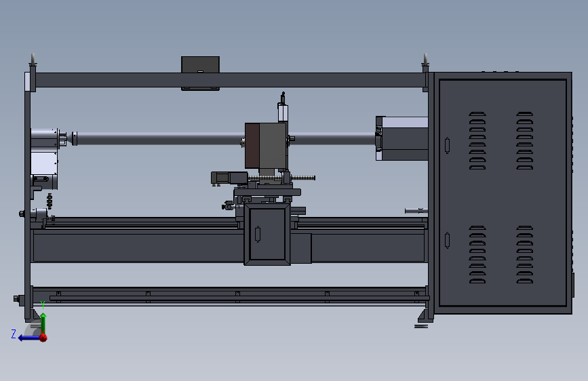588x381 pixels.
Task: Select the central carriage head block
Action: click(x=266, y=146)
